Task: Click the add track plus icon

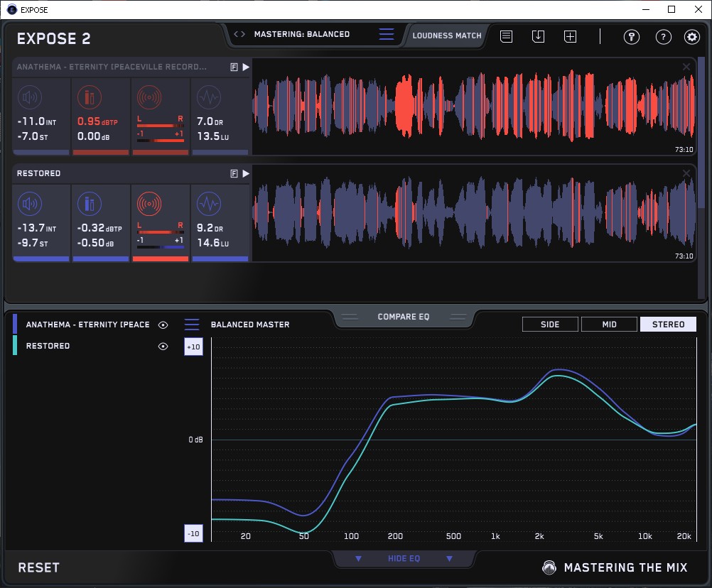Action: click(570, 36)
